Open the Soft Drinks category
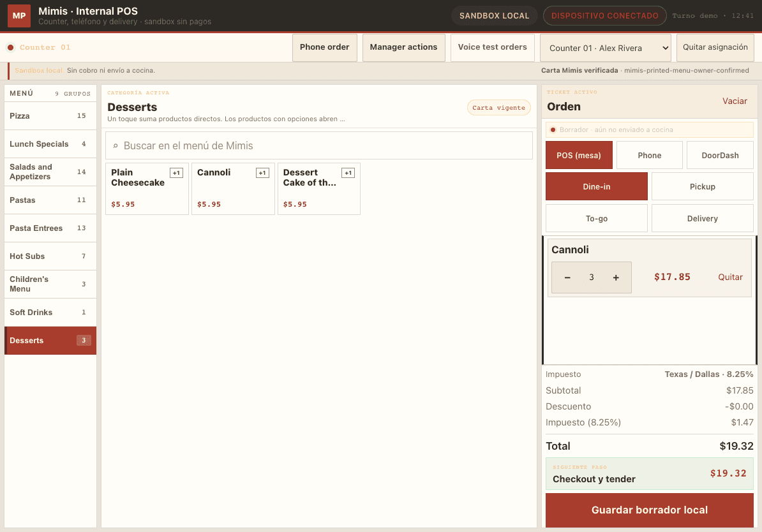The height and width of the screenshot is (532, 762). click(50, 312)
